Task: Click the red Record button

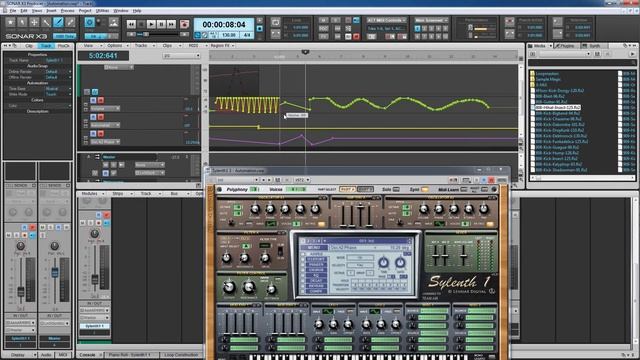Action: [184, 24]
